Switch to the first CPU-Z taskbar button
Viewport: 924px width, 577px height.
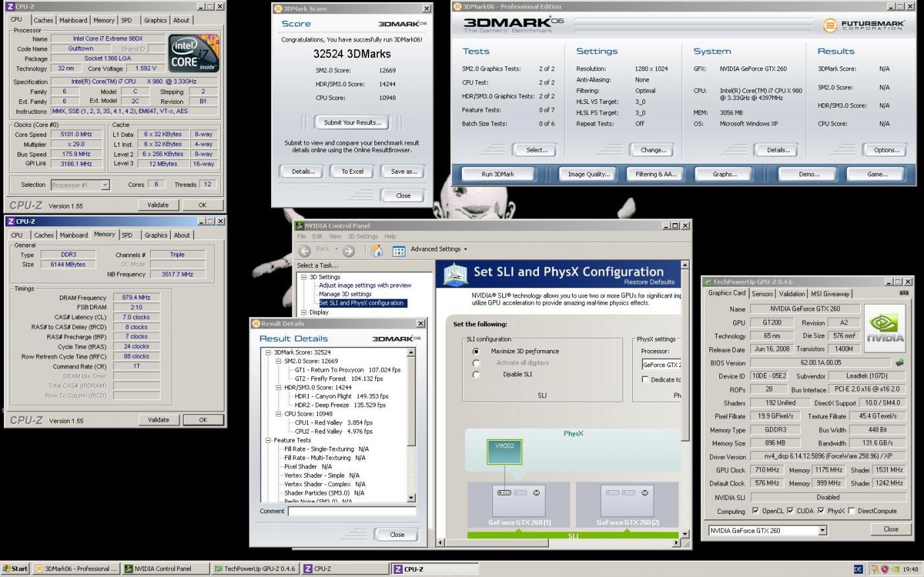click(x=345, y=569)
